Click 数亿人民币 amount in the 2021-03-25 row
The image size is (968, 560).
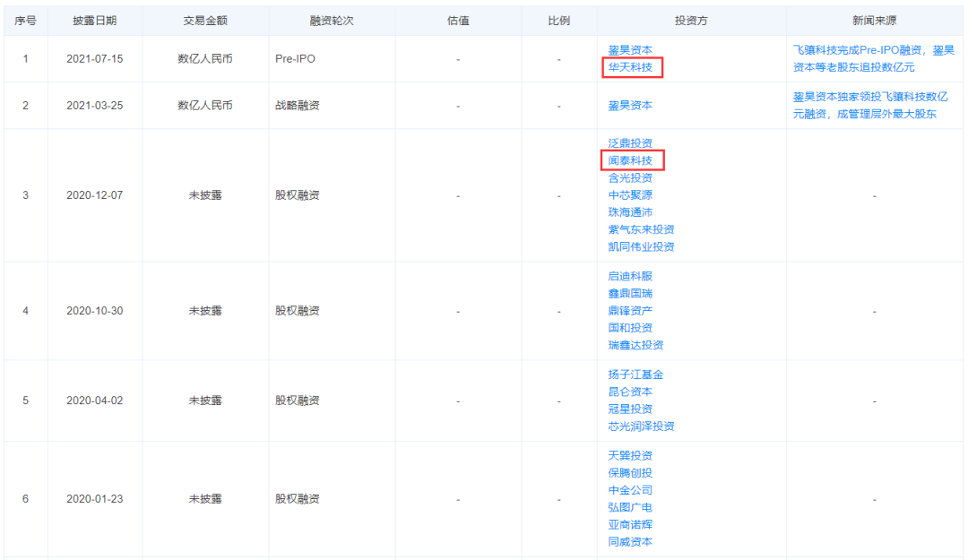205,106
